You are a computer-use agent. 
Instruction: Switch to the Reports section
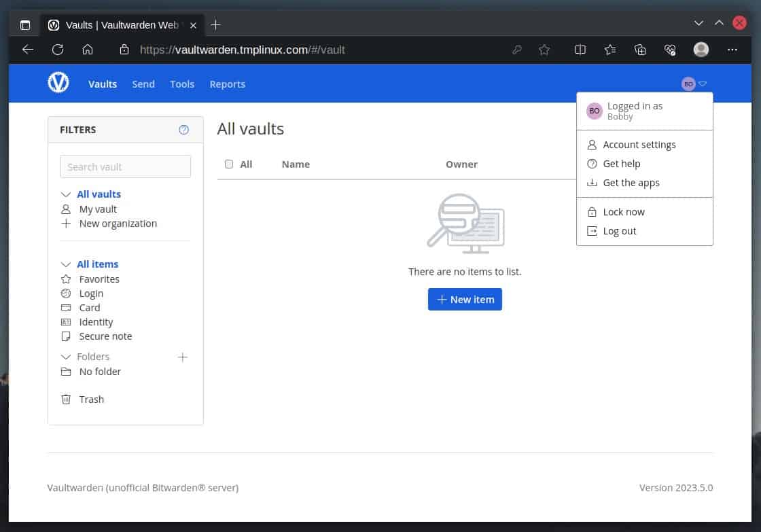pyautogui.click(x=227, y=84)
